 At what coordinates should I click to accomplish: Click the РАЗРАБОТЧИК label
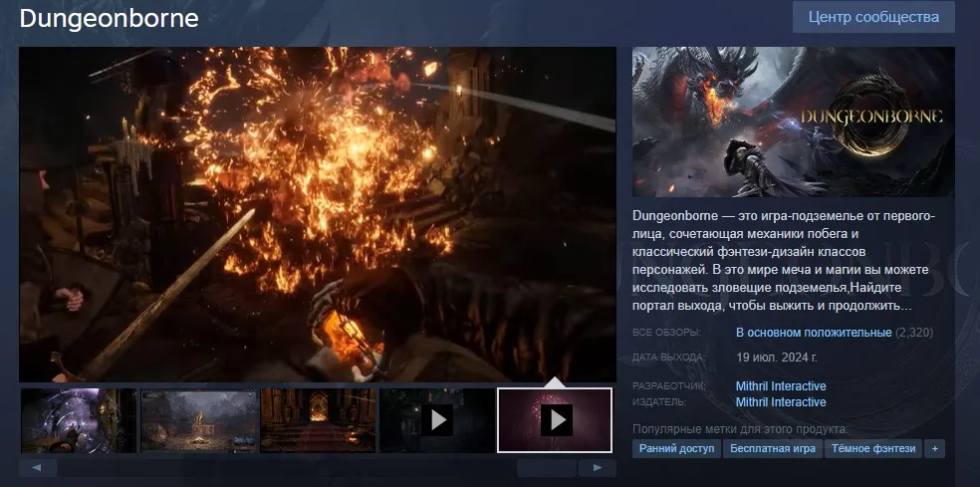(668, 385)
